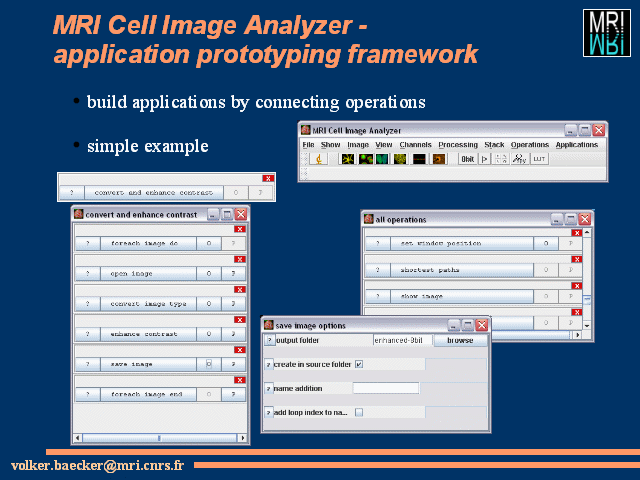Image resolution: width=640 pixels, height=480 pixels.
Task: Click the green cells image toolbar icon
Action: (x=365, y=159)
